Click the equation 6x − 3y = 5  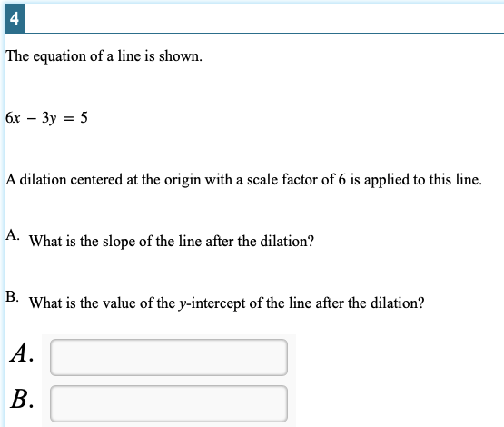click(46, 118)
